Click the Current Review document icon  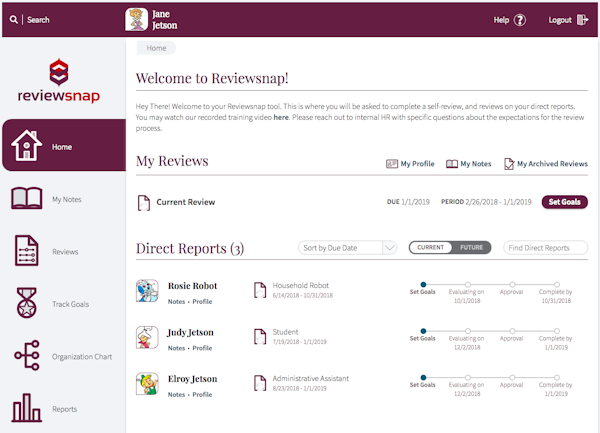coord(144,203)
